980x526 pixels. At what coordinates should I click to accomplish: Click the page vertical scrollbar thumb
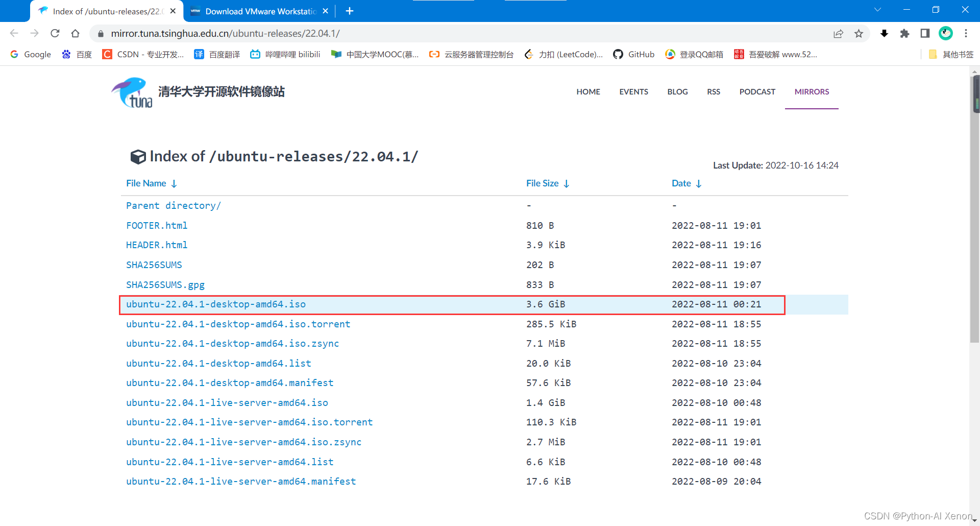pos(974,209)
